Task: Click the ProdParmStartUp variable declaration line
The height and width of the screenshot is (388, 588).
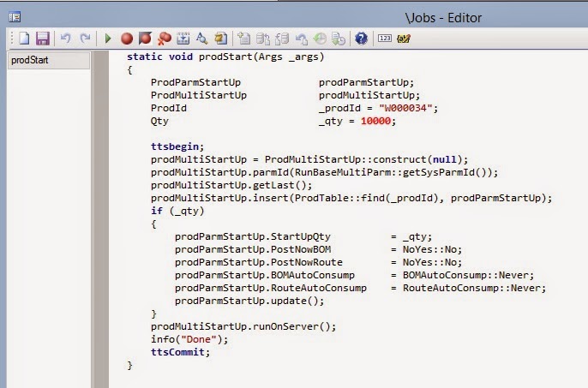Action: pos(282,82)
